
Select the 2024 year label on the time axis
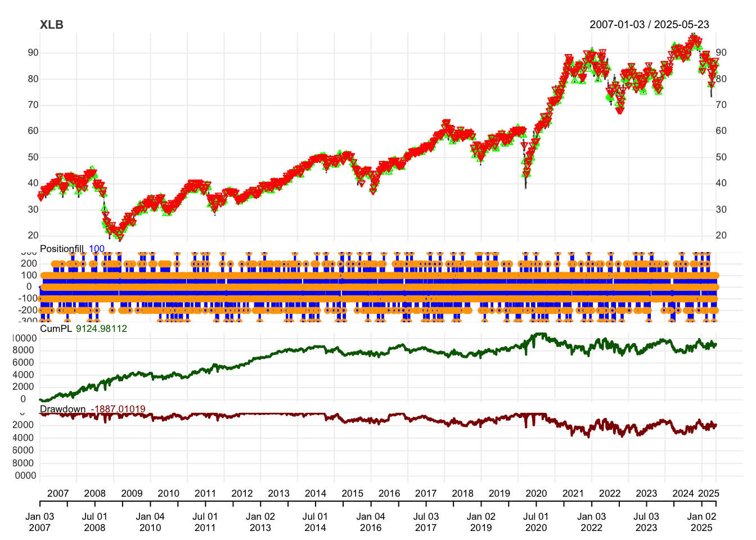683,493
